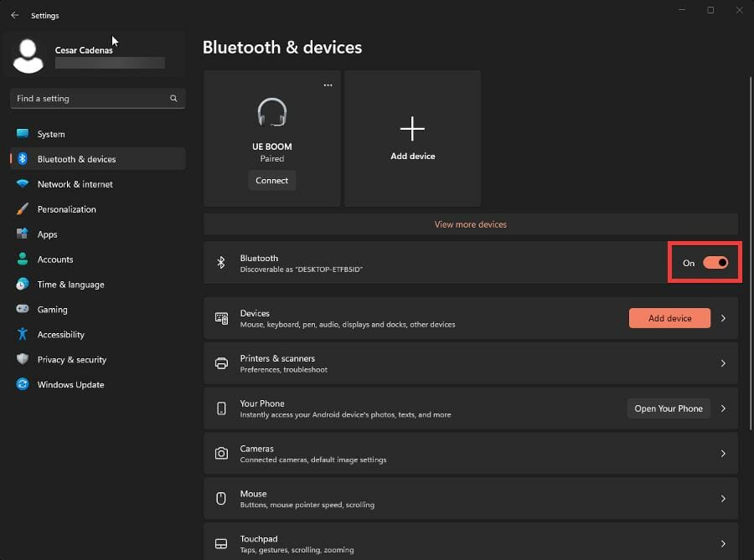Screen dimensions: 754x560
Task: Expand the Cameras row chevron
Action: (723, 454)
